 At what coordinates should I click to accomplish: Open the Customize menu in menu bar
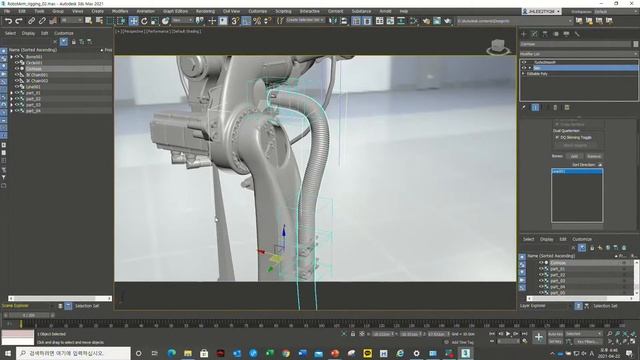(x=258, y=11)
